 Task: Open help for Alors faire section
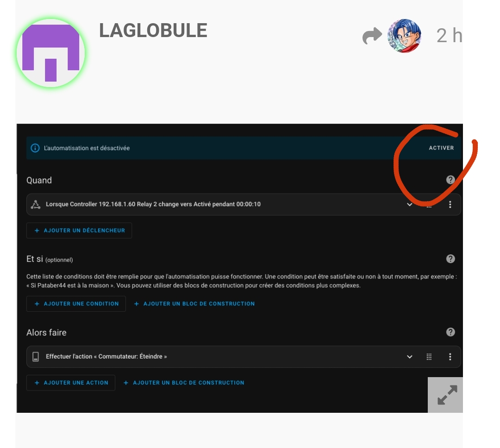pyautogui.click(x=450, y=332)
